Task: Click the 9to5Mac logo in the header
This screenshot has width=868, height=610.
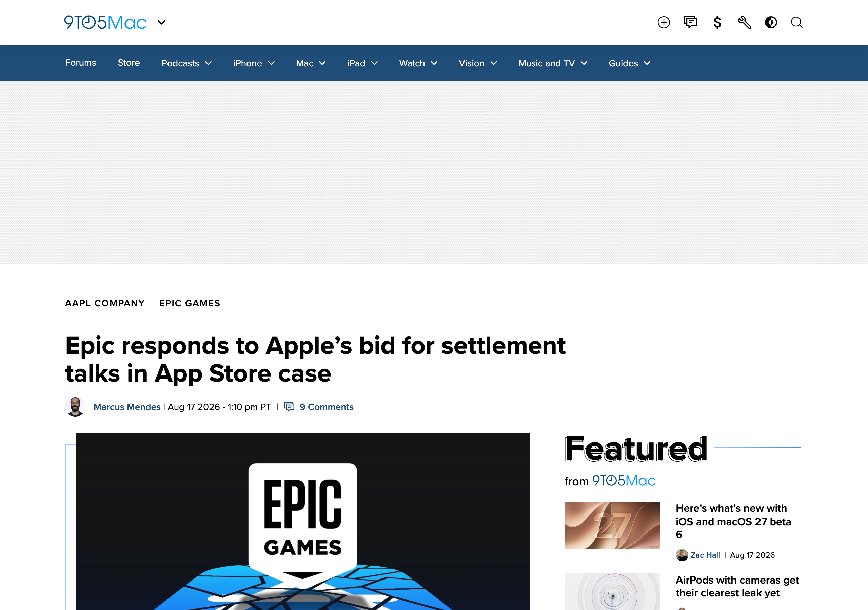Action: (x=105, y=22)
